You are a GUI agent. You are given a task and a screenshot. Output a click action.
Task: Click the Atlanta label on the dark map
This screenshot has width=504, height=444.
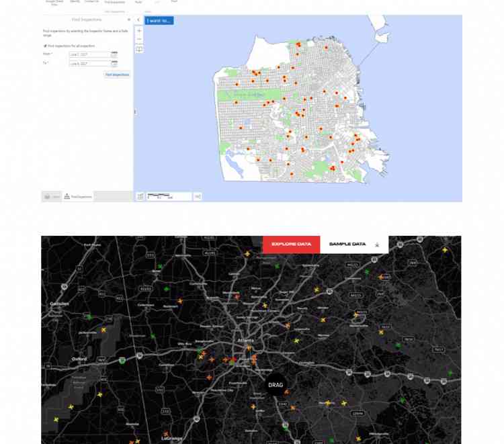click(245, 341)
